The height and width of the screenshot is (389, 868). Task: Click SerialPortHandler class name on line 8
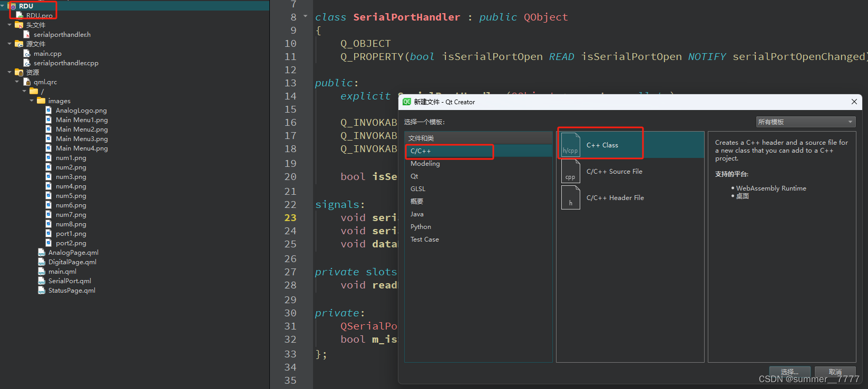coord(406,17)
